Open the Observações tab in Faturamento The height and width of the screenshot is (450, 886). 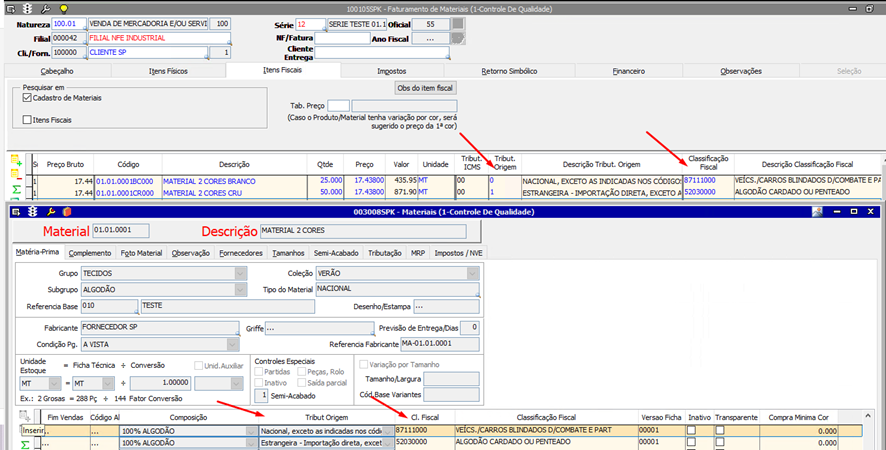pyautogui.click(x=741, y=71)
